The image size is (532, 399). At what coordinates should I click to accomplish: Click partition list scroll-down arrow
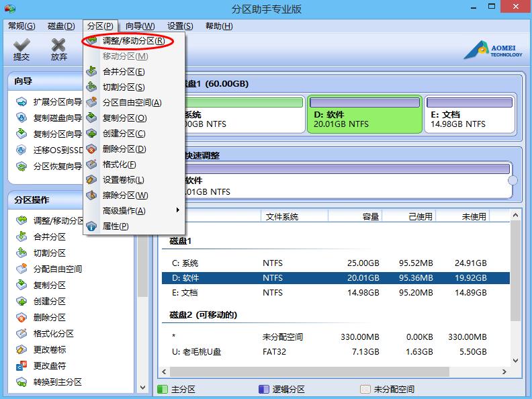tap(515, 360)
